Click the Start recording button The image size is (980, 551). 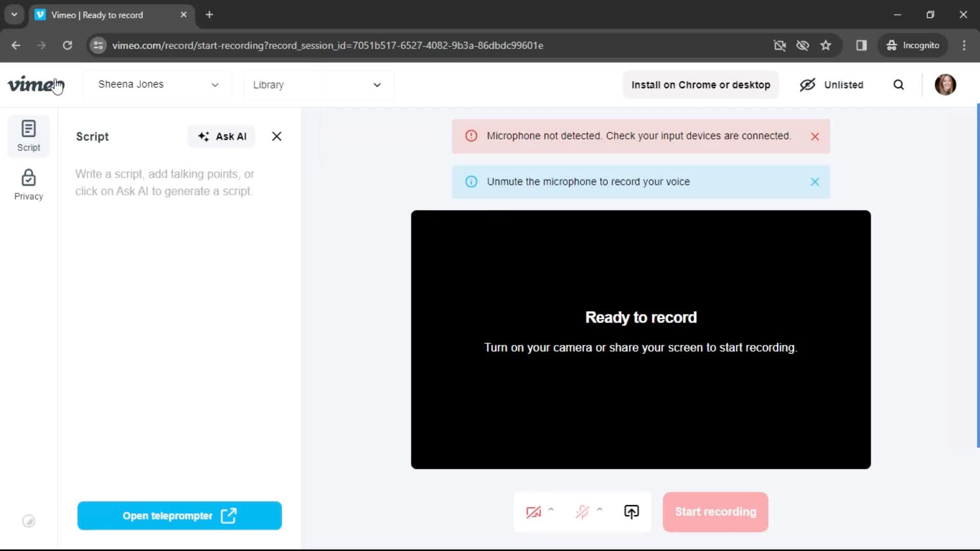(x=716, y=512)
